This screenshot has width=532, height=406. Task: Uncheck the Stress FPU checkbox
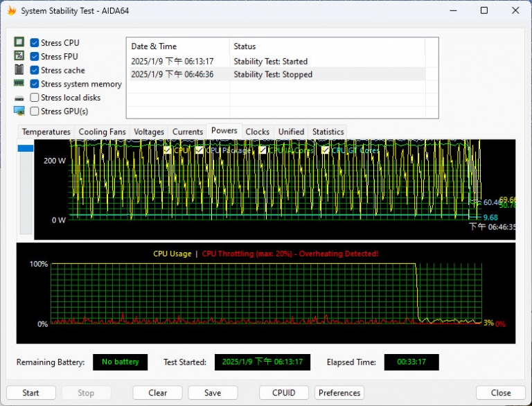tap(34, 56)
